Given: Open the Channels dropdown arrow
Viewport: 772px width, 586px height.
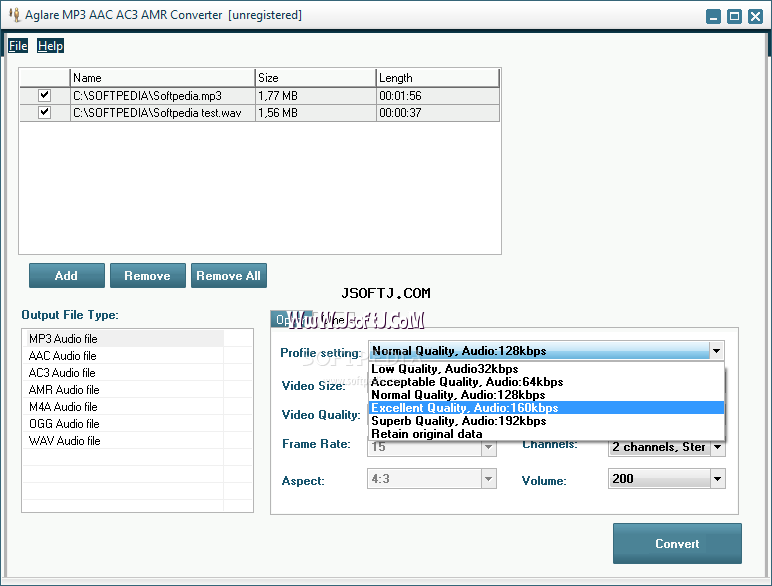Looking at the screenshot, I should click(x=717, y=447).
